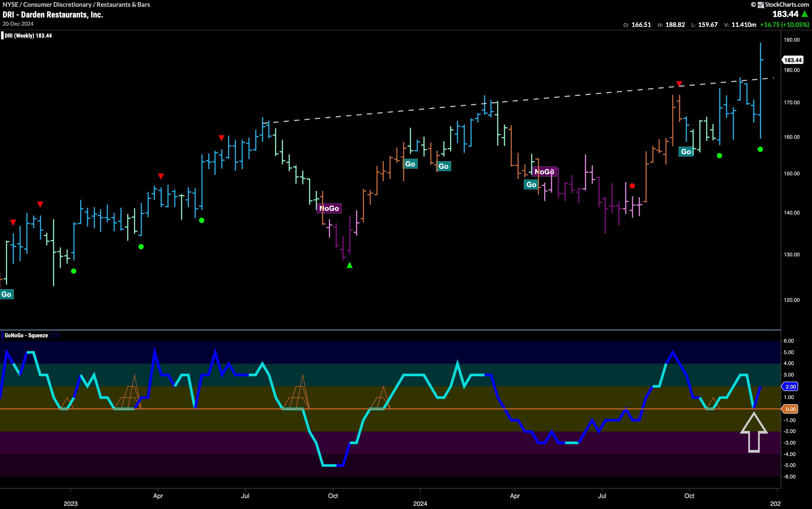The width and height of the screenshot is (812, 509).
Task: Click the 120.00 price axis label
Action: click(x=791, y=300)
